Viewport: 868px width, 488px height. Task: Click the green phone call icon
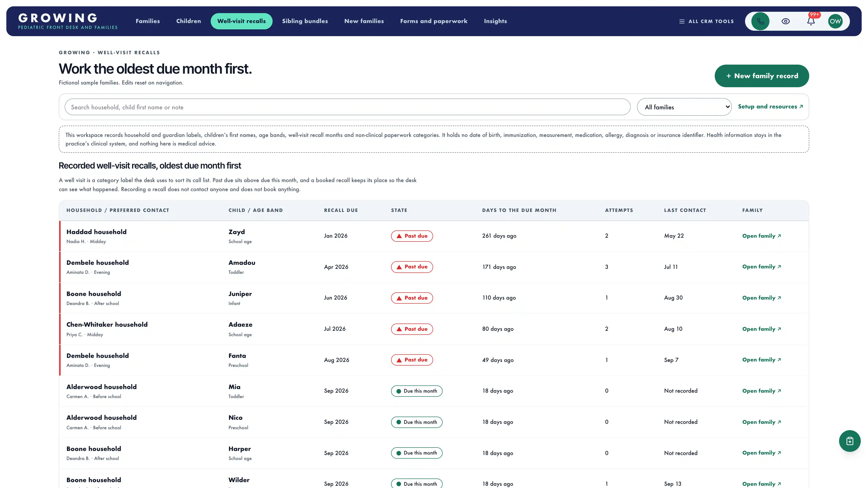click(760, 21)
